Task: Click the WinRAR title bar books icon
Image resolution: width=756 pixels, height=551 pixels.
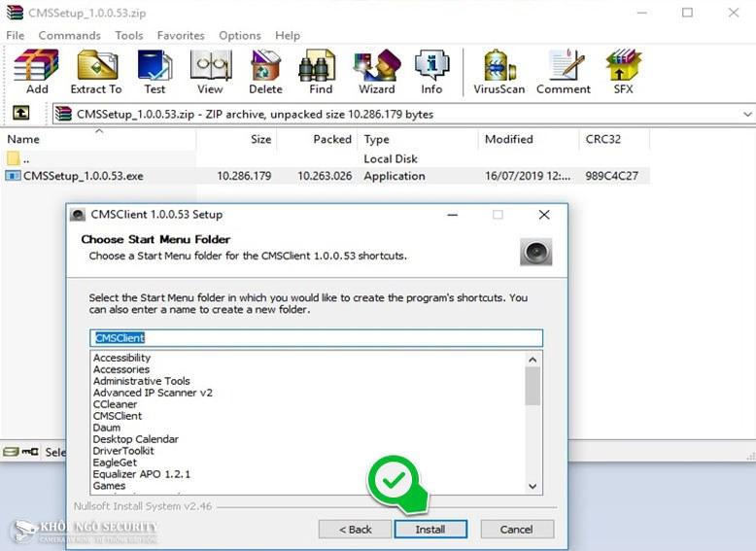Action: [x=15, y=12]
